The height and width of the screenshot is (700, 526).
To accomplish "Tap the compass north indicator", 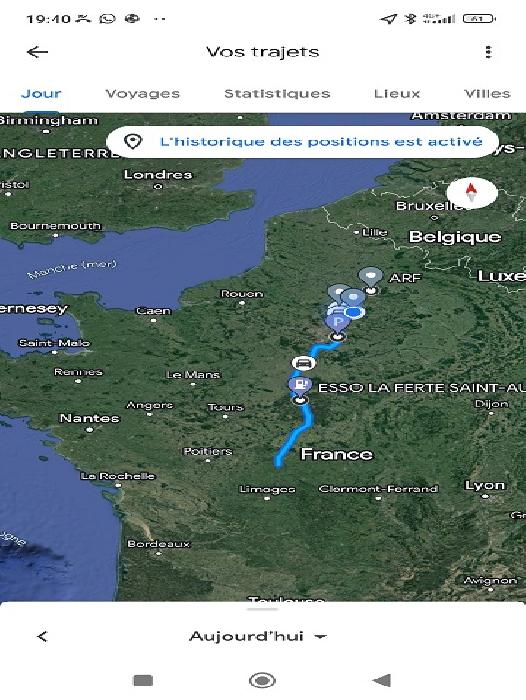I will [x=472, y=193].
